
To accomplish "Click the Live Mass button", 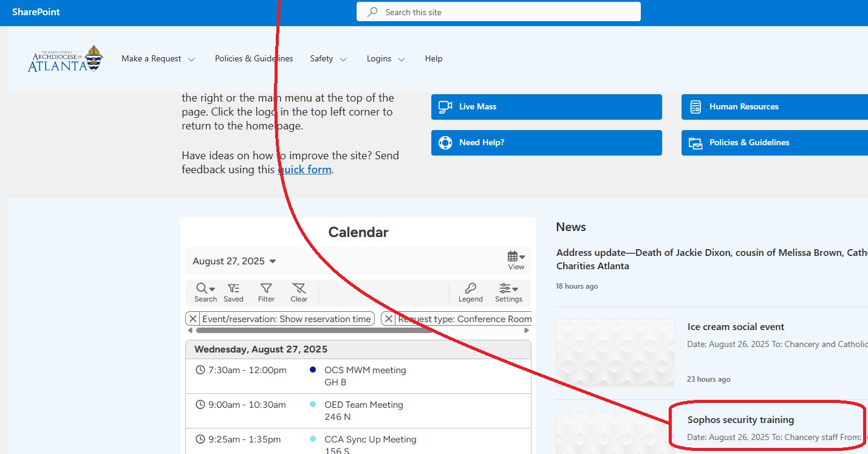I will point(546,107).
